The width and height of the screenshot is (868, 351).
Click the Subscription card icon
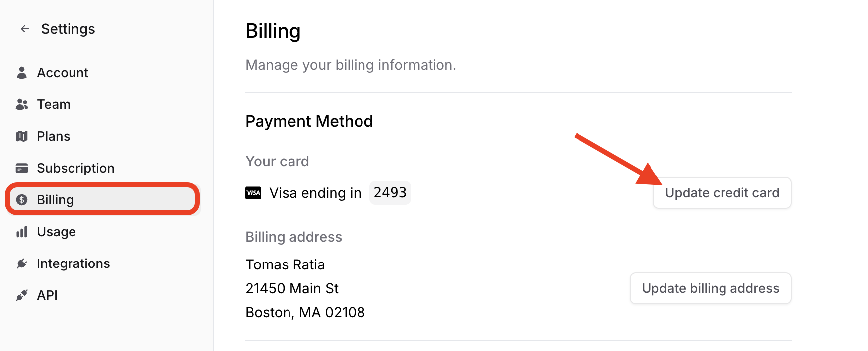point(22,168)
